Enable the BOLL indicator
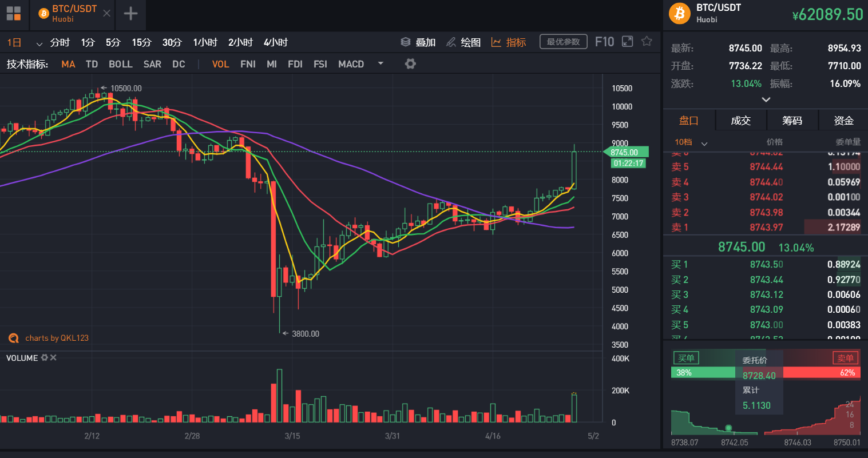Screen dimensions: 868x458 [x=120, y=64]
